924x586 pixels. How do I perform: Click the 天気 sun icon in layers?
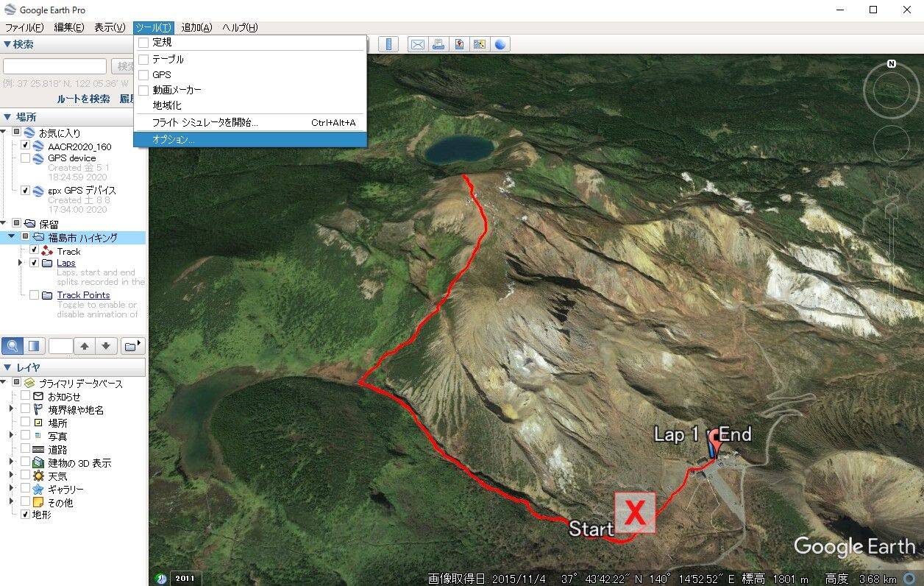click(38, 476)
